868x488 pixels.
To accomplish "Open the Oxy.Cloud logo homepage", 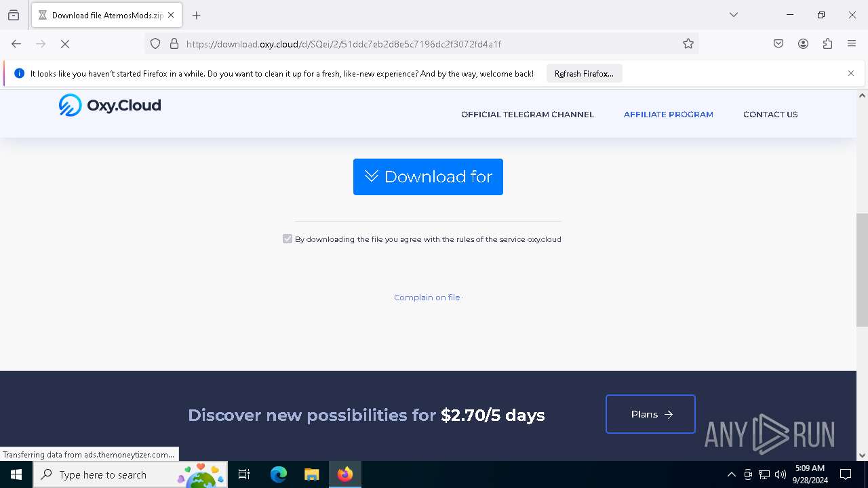I will tap(110, 105).
